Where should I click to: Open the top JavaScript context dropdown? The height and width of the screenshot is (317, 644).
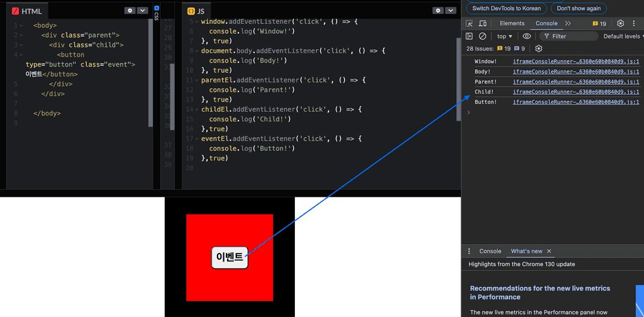(505, 36)
